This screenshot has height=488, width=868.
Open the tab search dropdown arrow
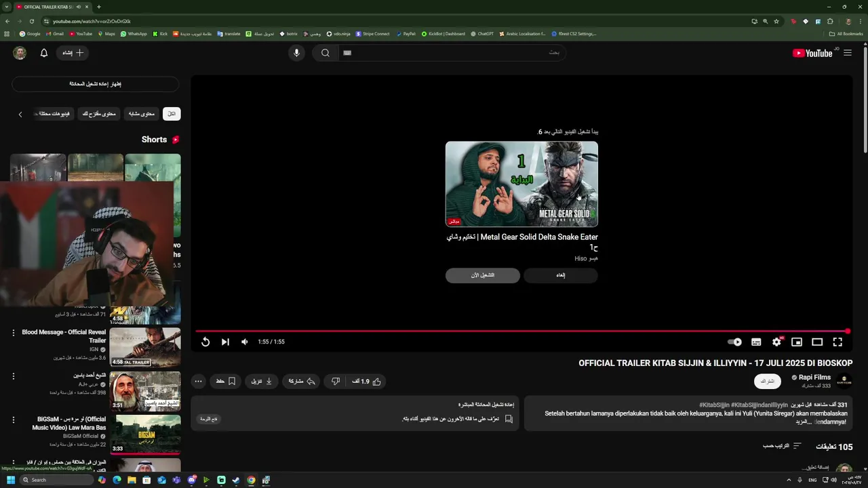coord(7,7)
